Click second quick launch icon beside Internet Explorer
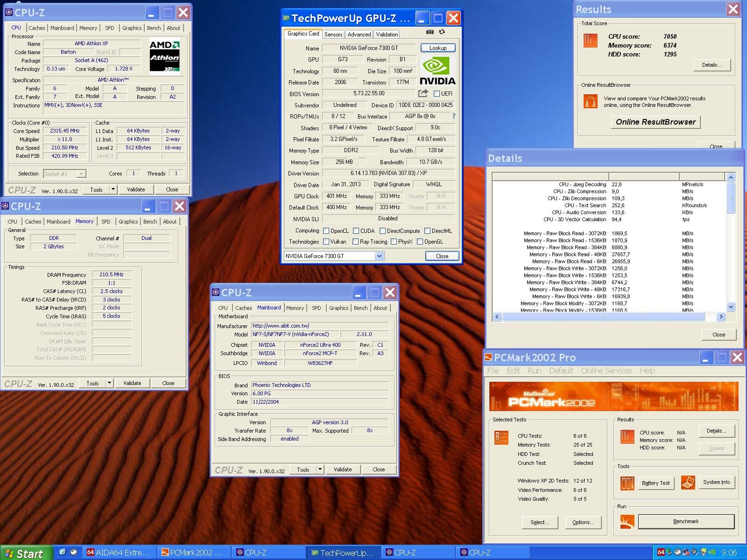Image resolution: width=747 pixels, height=560 pixels. (x=73, y=552)
